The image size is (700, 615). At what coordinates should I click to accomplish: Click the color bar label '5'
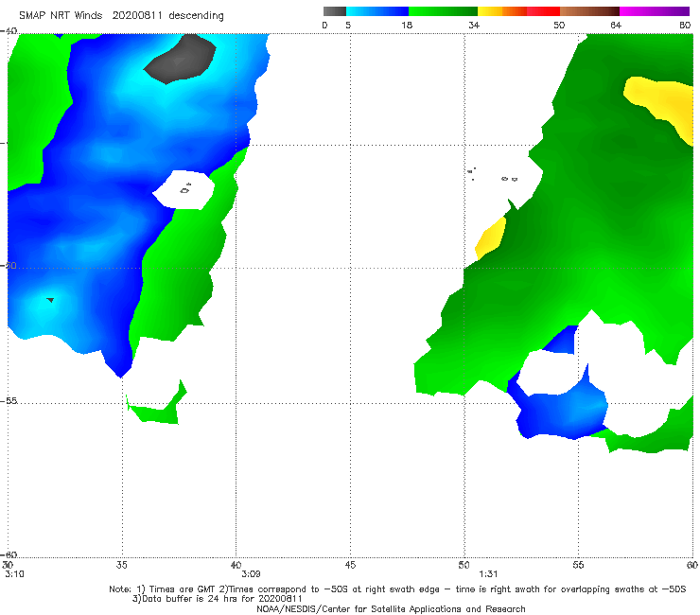[x=348, y=26]
